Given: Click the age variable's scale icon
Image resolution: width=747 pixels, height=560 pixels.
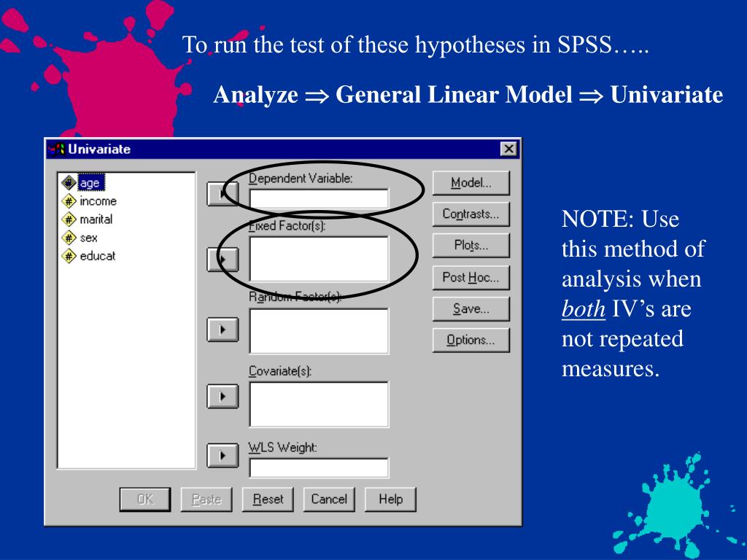Looking at the screenshot, I should [69, 182].
